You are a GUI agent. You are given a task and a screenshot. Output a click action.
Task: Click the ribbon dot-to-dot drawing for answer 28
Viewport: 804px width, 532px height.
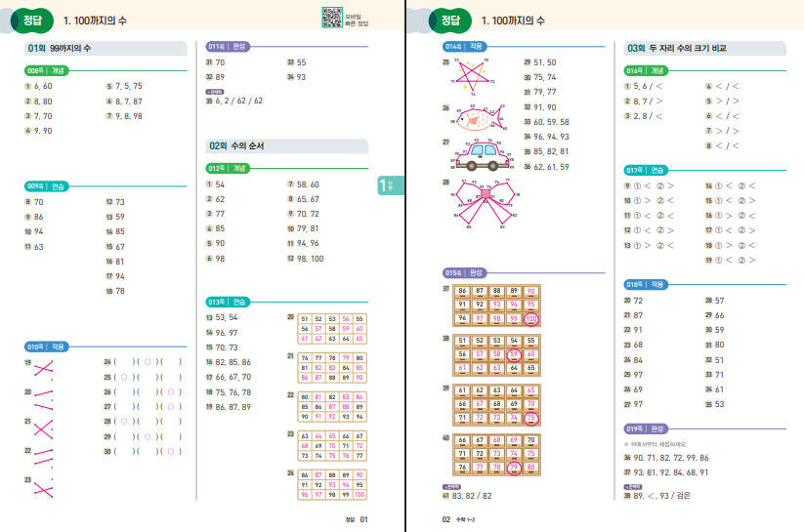pos(486,203)
